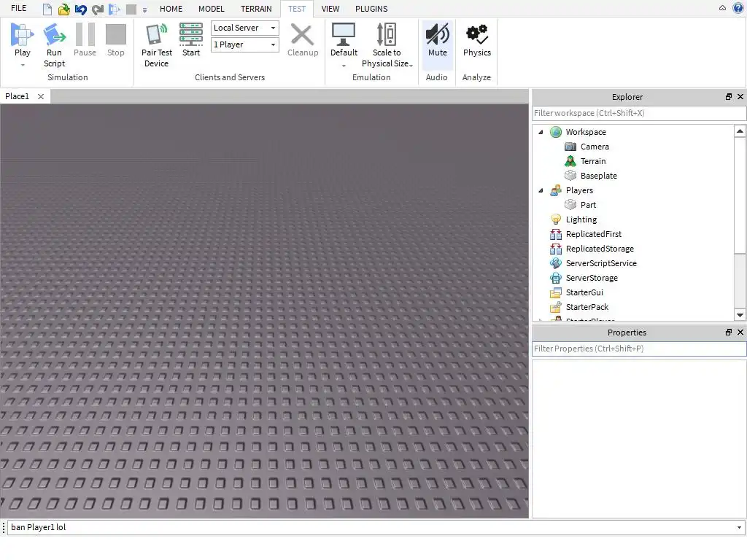
Task: Open Scale to Physical Size options
Action: [x=387, y=45]
